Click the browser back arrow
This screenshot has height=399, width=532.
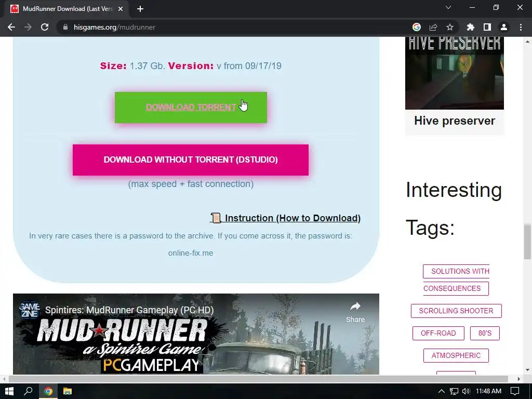coord(11,27)
